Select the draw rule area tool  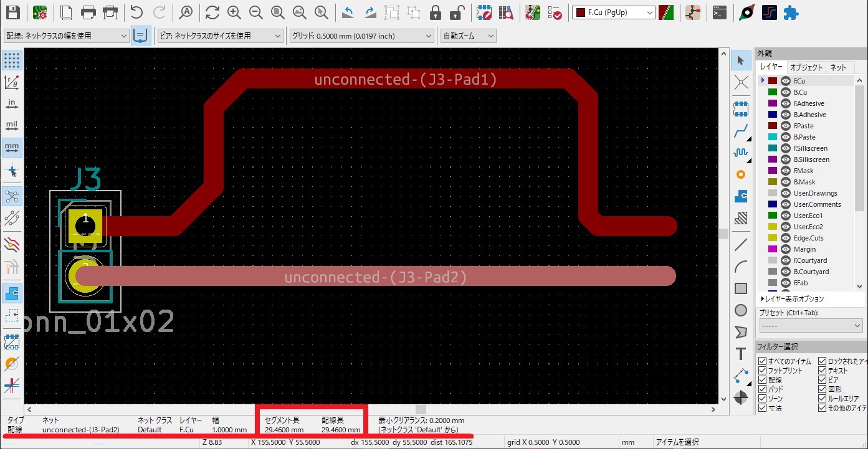point(742,218)
